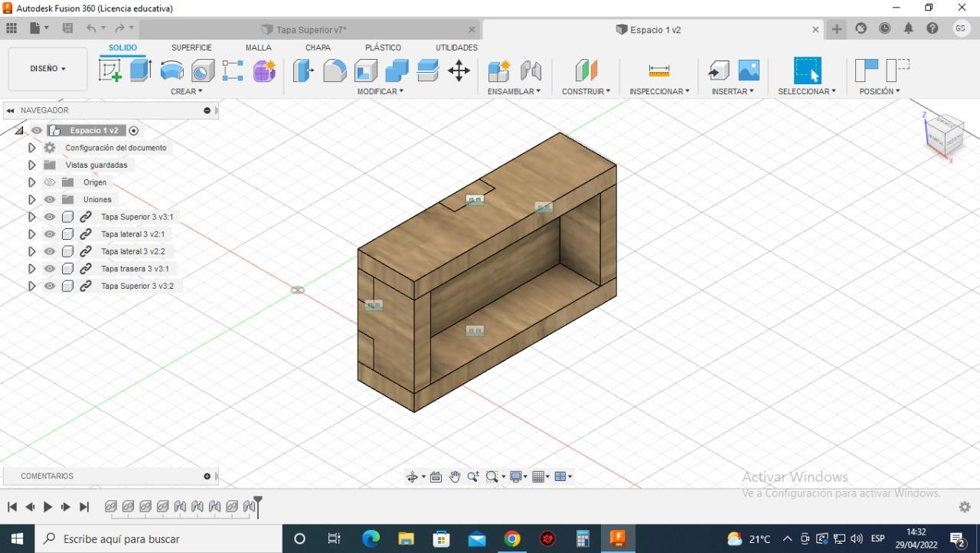Choose the Revolve tool

coord(172,70)
